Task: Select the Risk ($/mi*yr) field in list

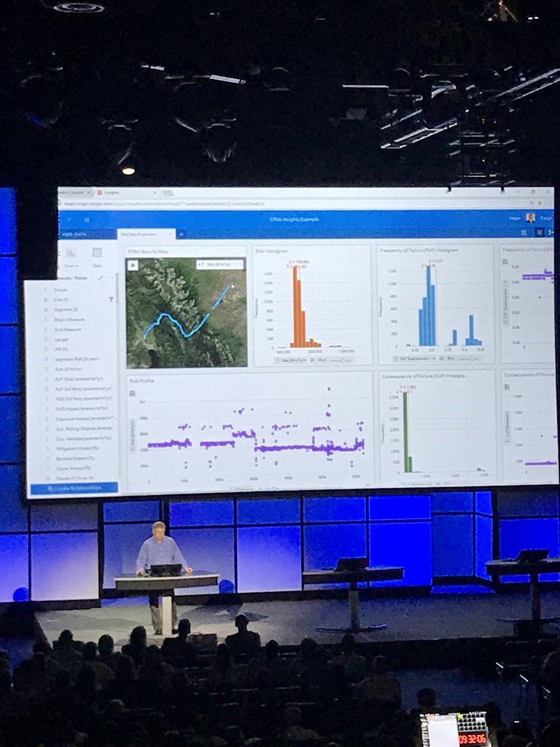Action: coord(68,369)
